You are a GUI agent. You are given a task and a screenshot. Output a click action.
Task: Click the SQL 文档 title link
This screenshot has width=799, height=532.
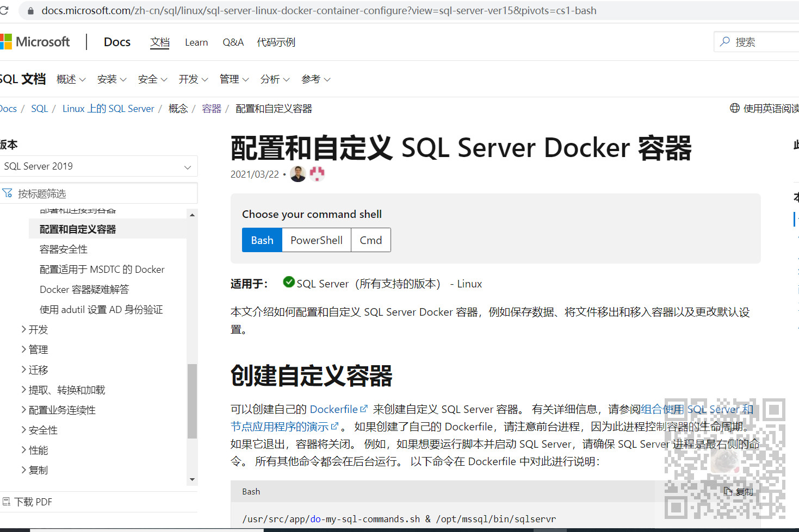click(x=23, y=79)
